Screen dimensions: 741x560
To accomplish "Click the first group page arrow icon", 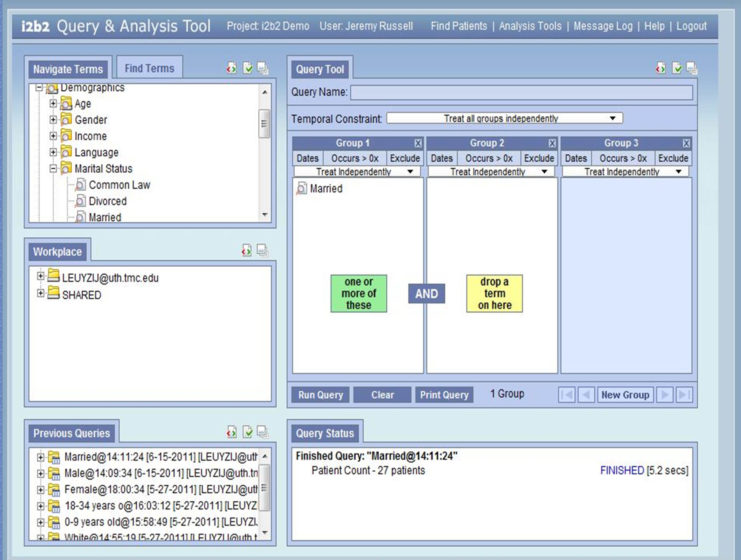I will (567, 395).
